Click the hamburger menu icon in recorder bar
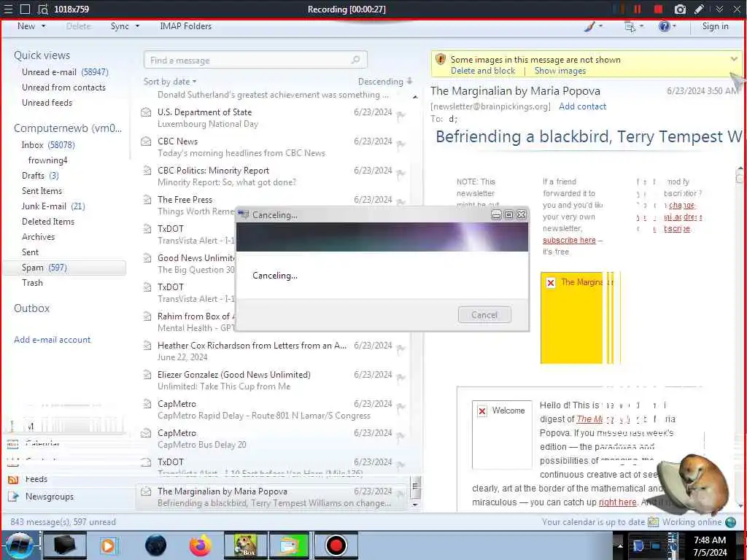 coord(8,9)
